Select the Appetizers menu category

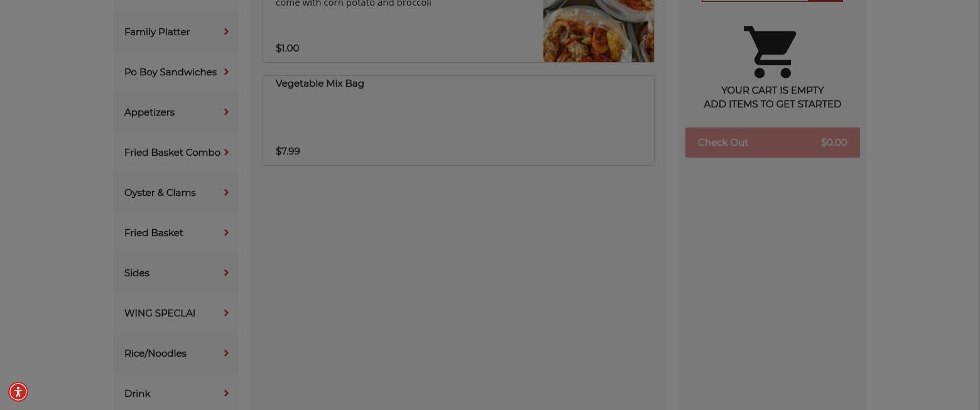[x=176, y=112]
